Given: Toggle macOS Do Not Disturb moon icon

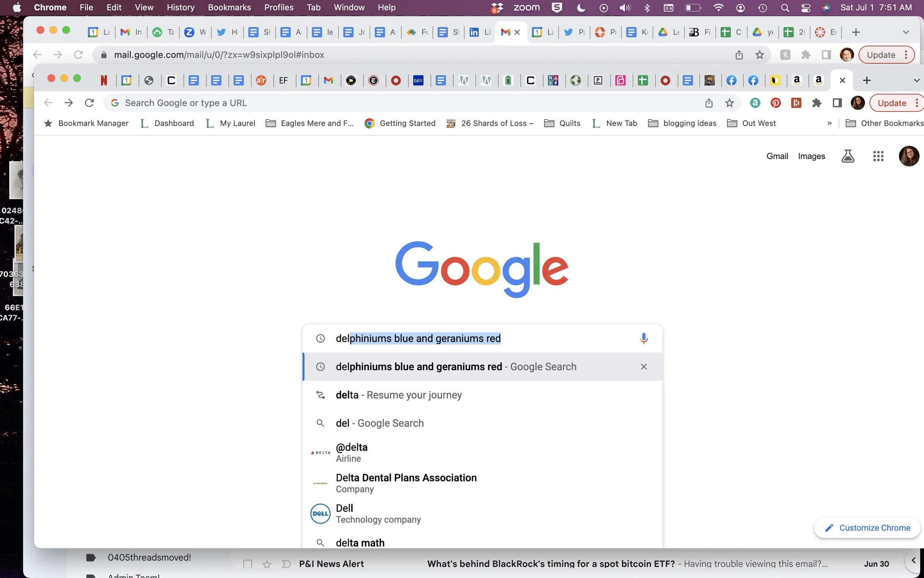Looking at the screenshot, I should (581, 8).
